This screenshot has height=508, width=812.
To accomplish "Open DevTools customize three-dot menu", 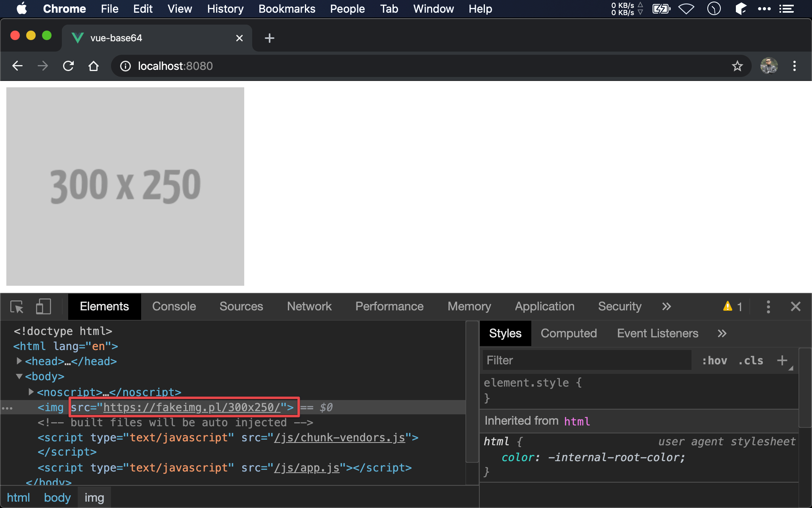I will point(768,306).
